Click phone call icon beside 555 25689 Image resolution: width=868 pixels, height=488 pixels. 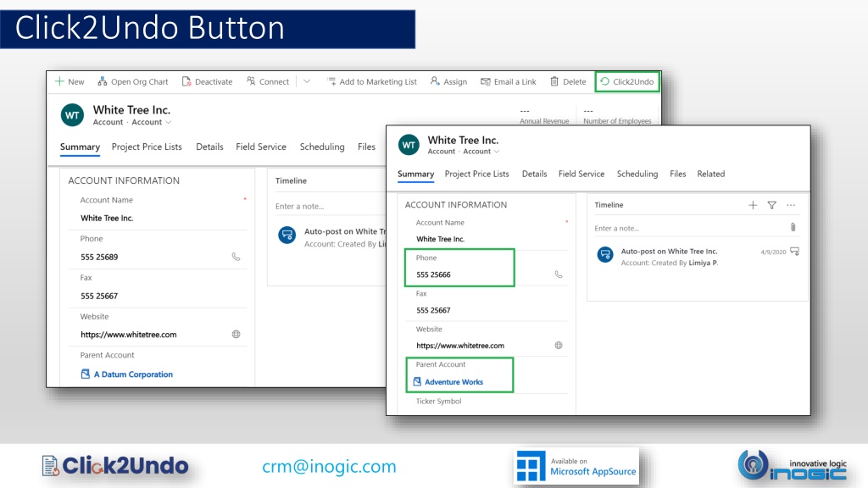[236, 257]
